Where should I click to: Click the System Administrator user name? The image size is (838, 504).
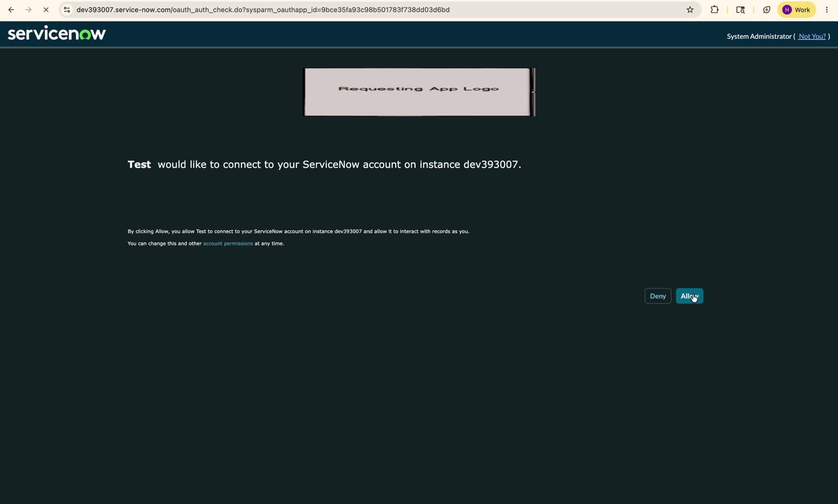(x=759, y=36)
